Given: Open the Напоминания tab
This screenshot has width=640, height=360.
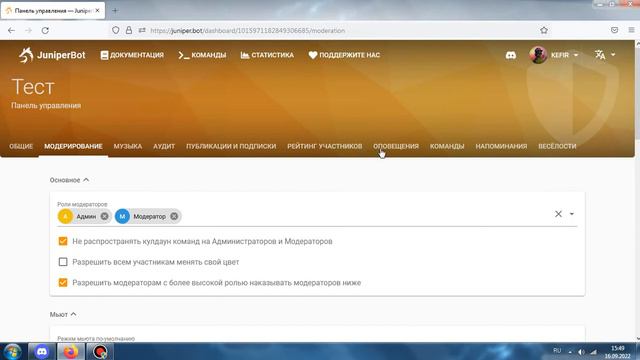Looking at the screenshot, I should pyautogui.click(x=501, y=146).
